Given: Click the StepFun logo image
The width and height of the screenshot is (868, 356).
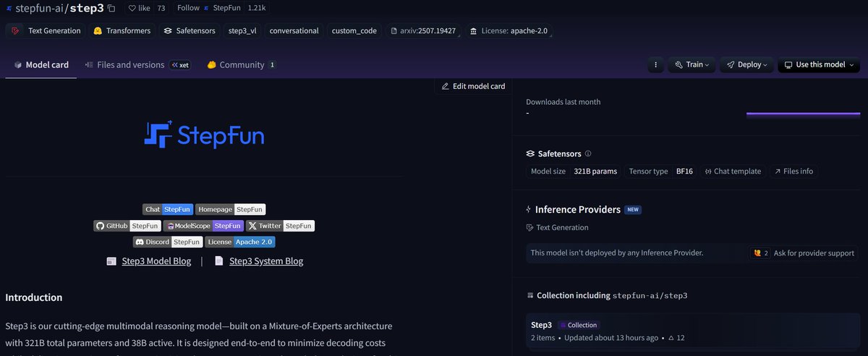Looking at the screenshot, I should tap(204, 135).
